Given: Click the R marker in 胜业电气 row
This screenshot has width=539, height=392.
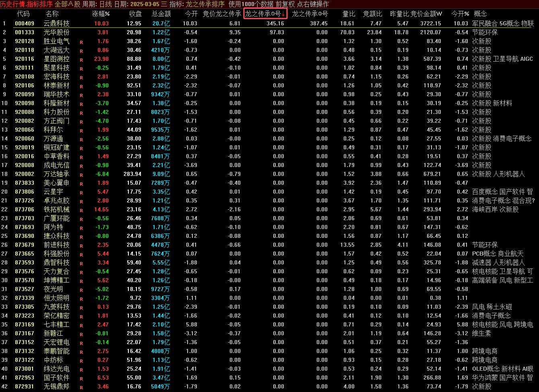Looking at the screenshot, I should click(81, 42).
